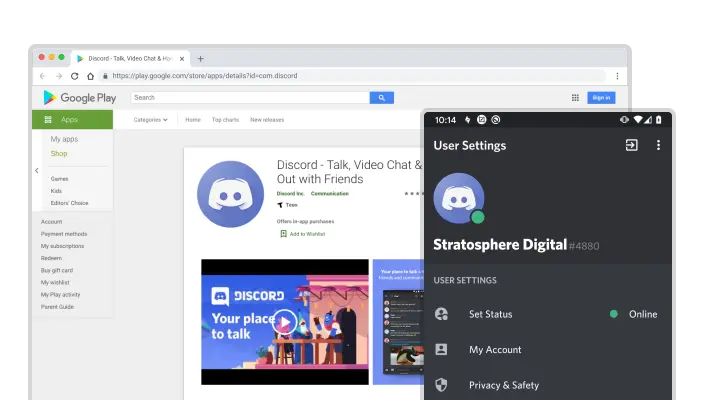Tap the My Account icon

coord(441,349)
